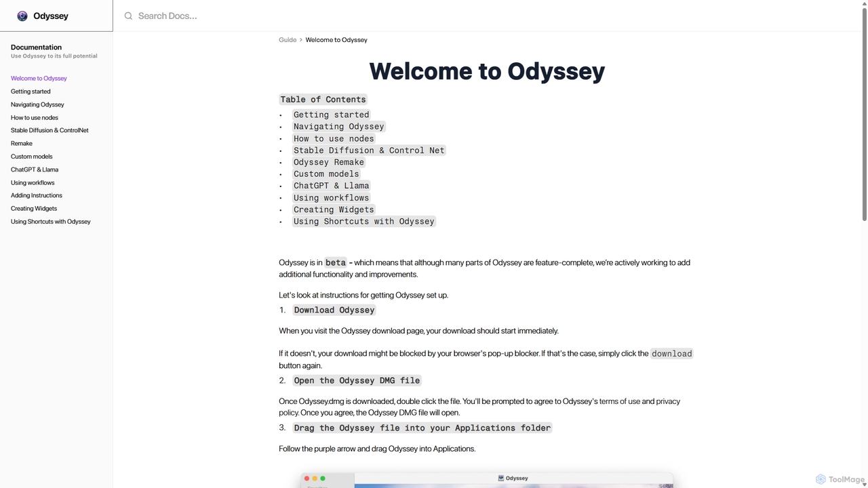Open Getting started in sidebar
Image resolution: width=868 pixels, height=488 pixels.
31,91
